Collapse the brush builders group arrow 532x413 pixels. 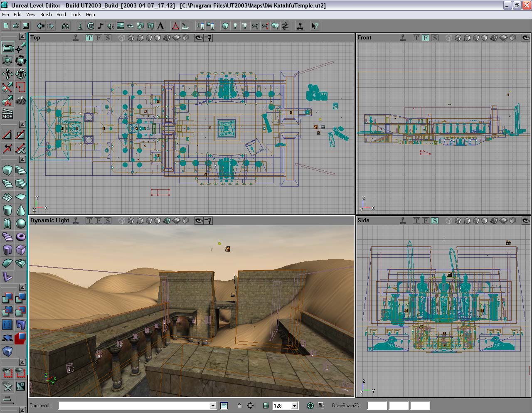[22, 160]
